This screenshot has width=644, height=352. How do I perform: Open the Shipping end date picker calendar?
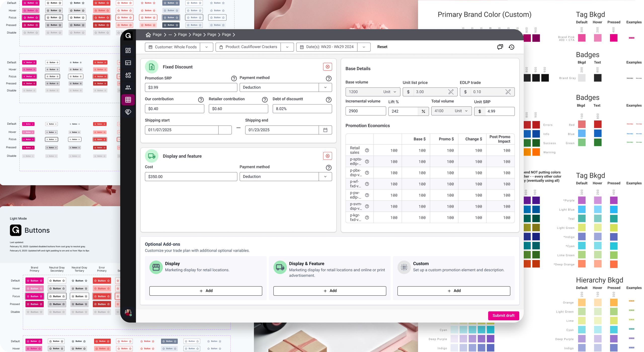click(326, 130)
